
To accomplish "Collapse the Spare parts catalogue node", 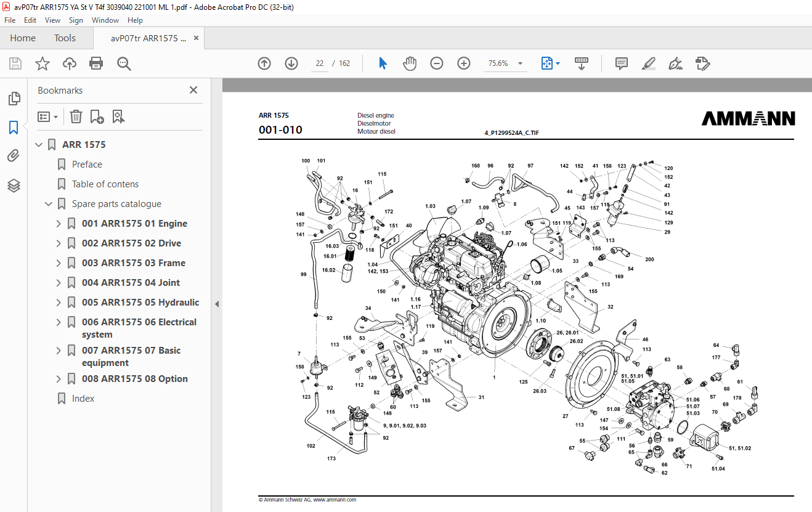I will pyautogui.click(x=49, y=204).
